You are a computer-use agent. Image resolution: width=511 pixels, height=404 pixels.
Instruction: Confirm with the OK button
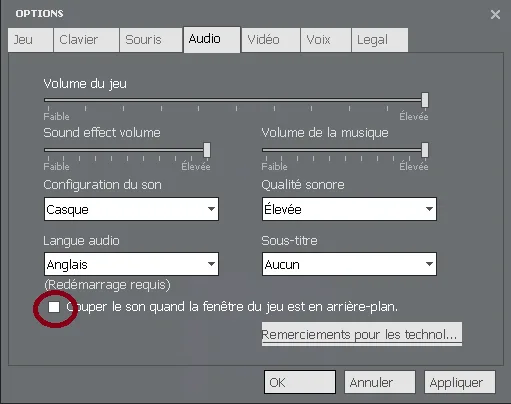(x=300, y=382)
